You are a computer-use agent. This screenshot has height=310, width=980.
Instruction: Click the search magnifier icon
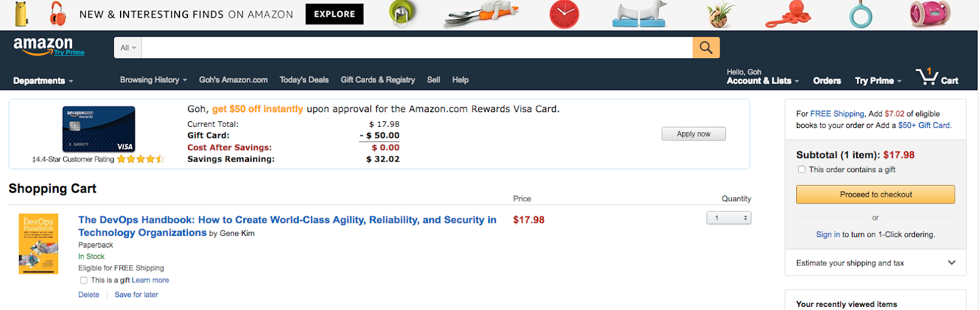(x=706, y=48)
